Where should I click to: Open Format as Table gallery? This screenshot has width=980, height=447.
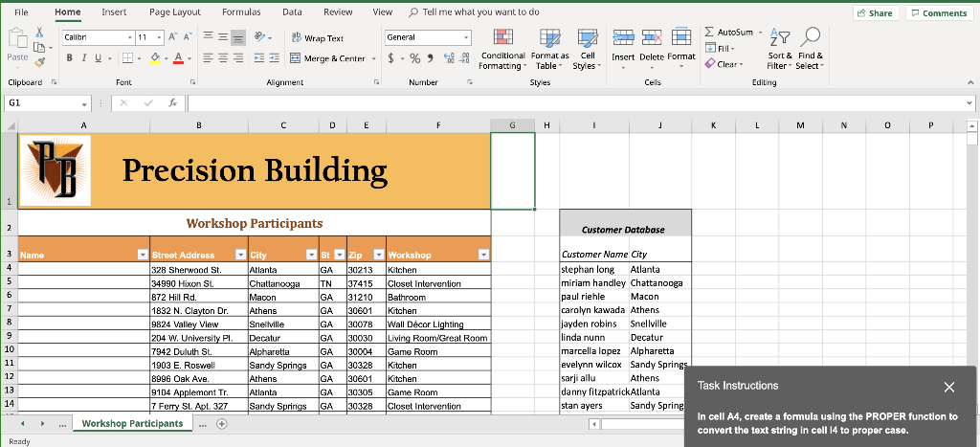tap(549, 50)
